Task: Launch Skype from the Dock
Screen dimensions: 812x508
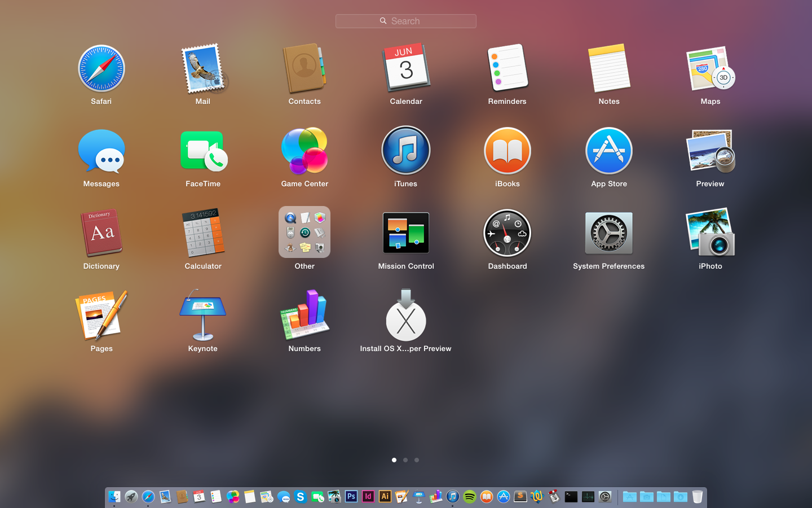Action: 301,497
